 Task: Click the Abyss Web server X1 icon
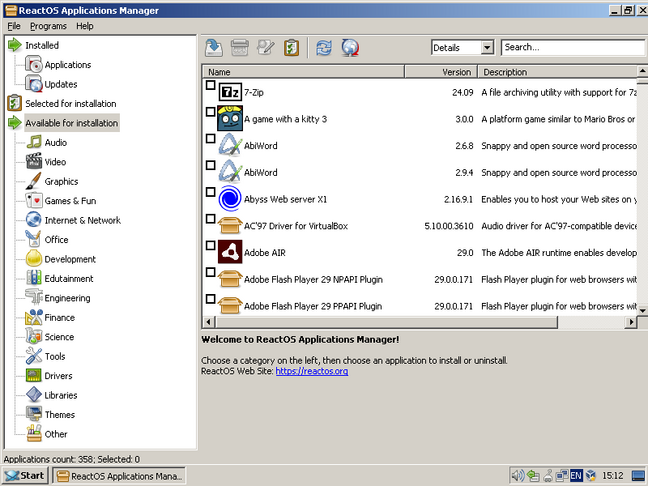coord(230,199)
